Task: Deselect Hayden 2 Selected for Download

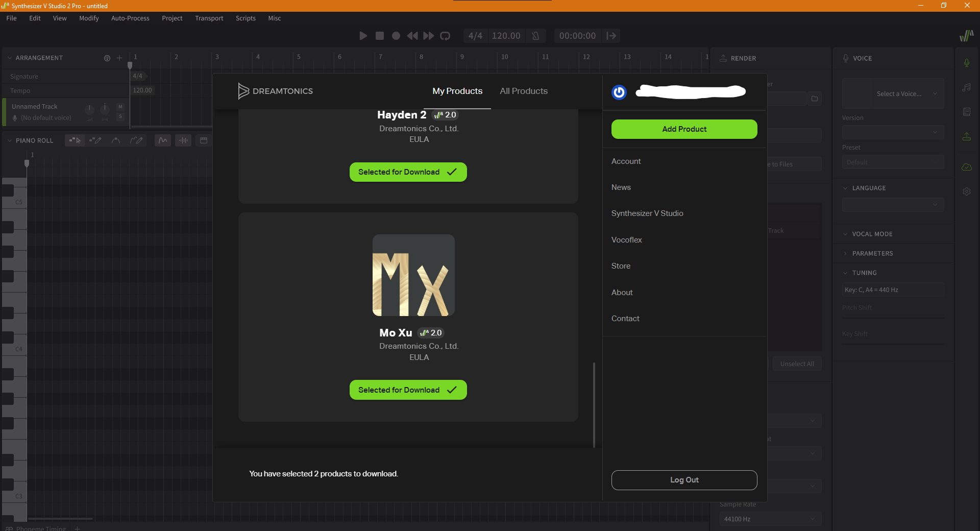Action: pyautogui.click(x=408, y=172)
